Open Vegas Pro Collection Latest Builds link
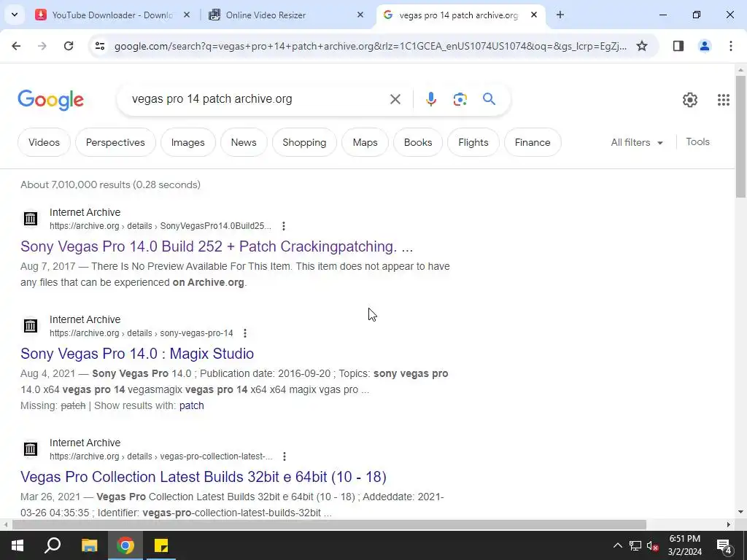 pos(204,477)
